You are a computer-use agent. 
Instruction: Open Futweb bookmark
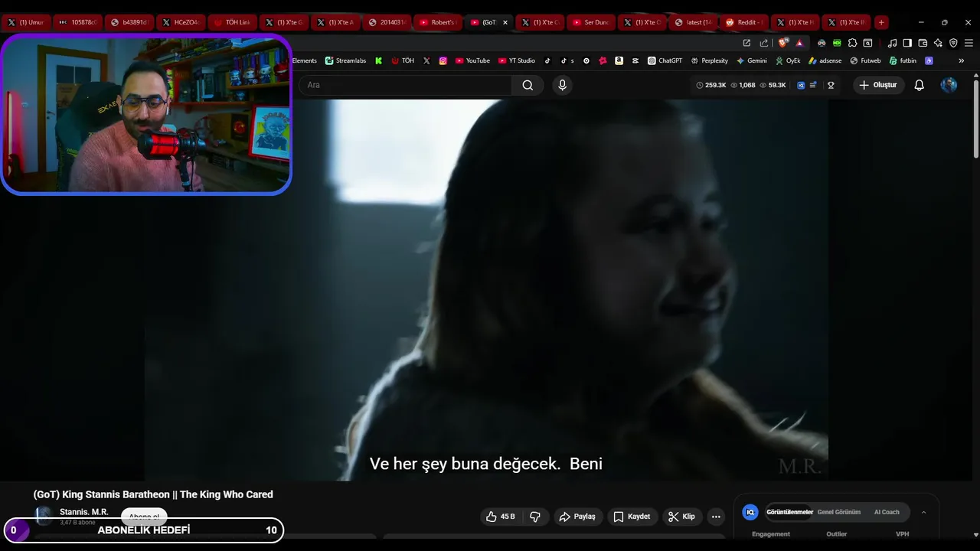pos(865,60)
